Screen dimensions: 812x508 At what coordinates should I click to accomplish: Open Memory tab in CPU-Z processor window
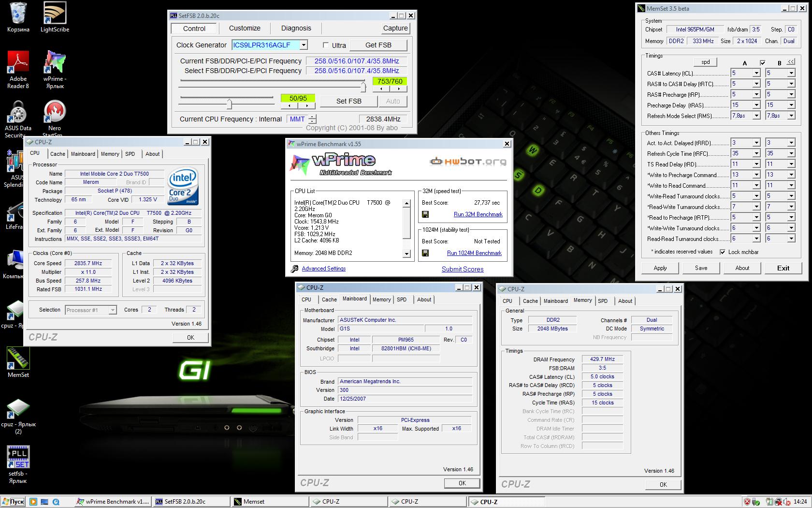tap(110, 154)
